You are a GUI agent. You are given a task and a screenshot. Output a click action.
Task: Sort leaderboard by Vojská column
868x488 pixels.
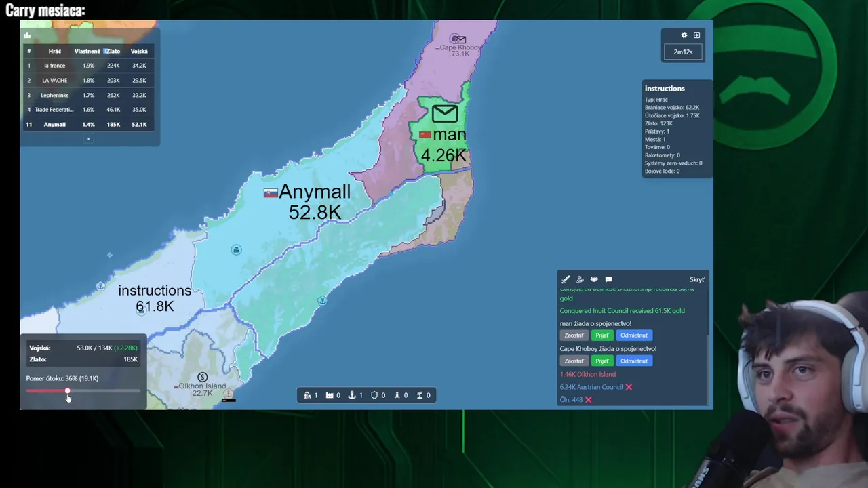139,51
